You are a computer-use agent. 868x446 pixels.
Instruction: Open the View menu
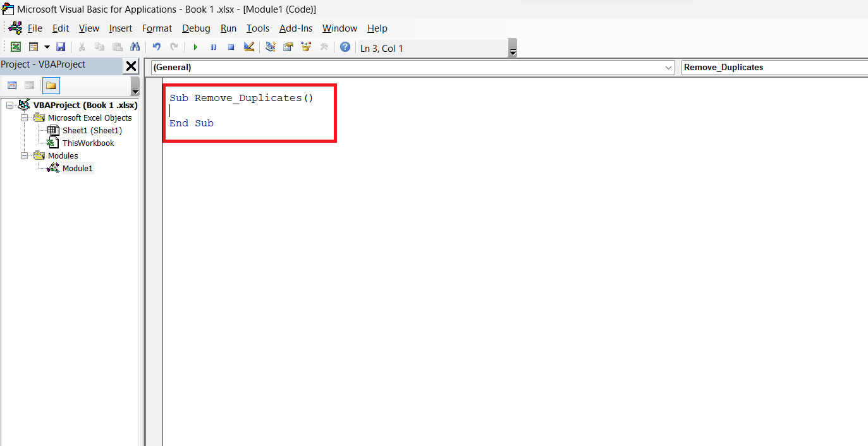[89, 28]
